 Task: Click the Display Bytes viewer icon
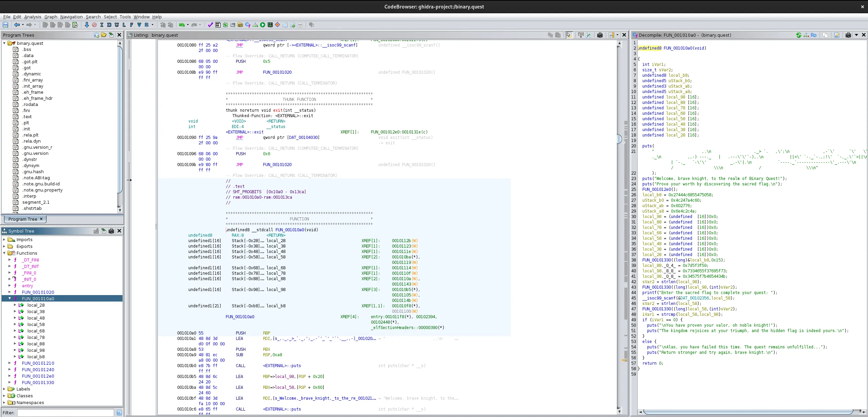[218, 25]
